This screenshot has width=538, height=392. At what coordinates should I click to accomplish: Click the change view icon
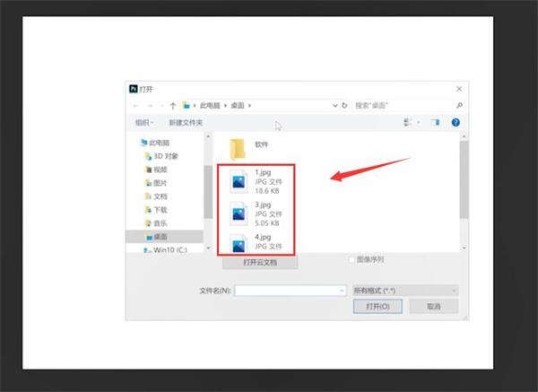click(408, 123)
